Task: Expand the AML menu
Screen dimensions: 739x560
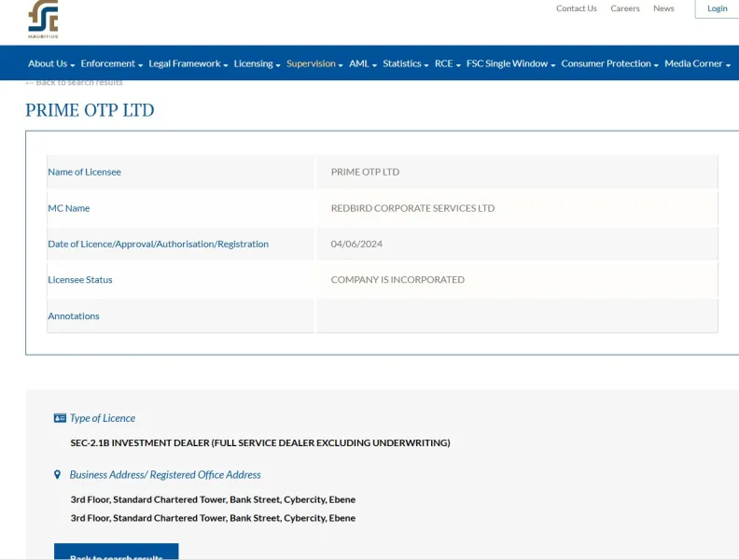Action: tap(362, 63)
